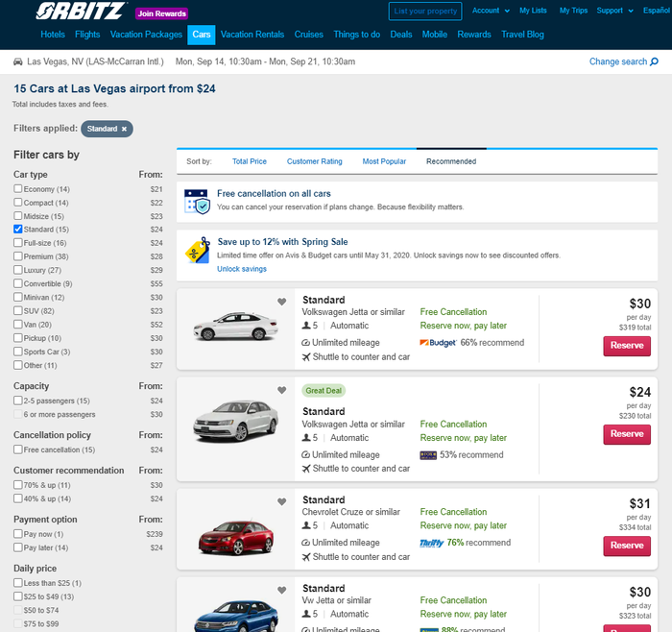This screenshot has height=632, width=672.
Task: Favorite the Great Deal Volkswagen Jetta with heart
Action: click(x=281, y=390)
